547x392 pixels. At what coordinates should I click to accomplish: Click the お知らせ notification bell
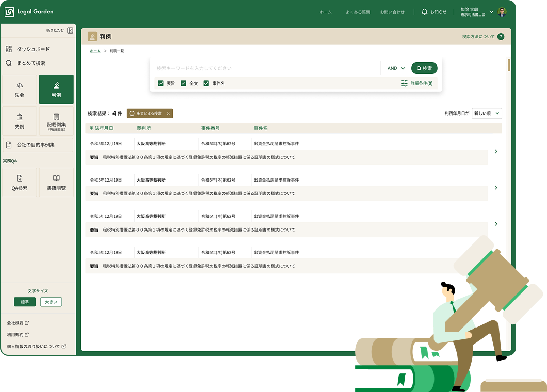[424, 12]
